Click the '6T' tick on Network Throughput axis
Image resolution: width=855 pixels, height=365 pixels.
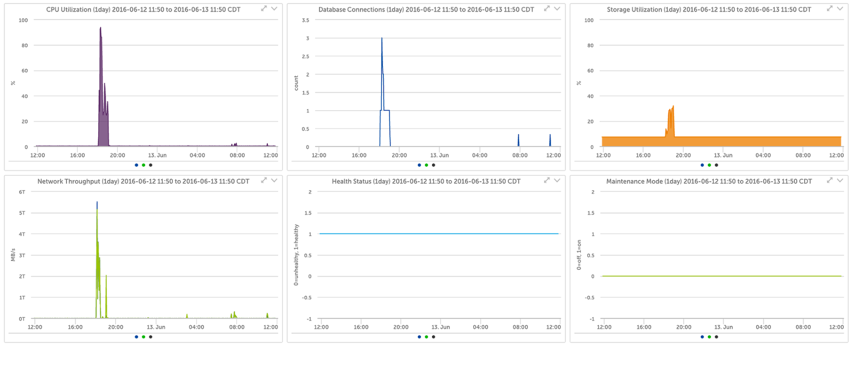pyautogui.click(x=22, y=192)
